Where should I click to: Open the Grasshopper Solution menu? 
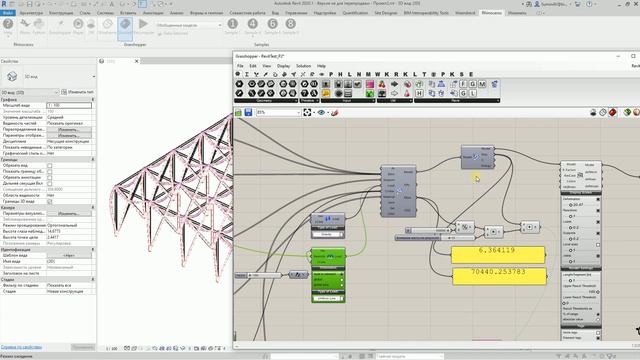tap(303, 66)
